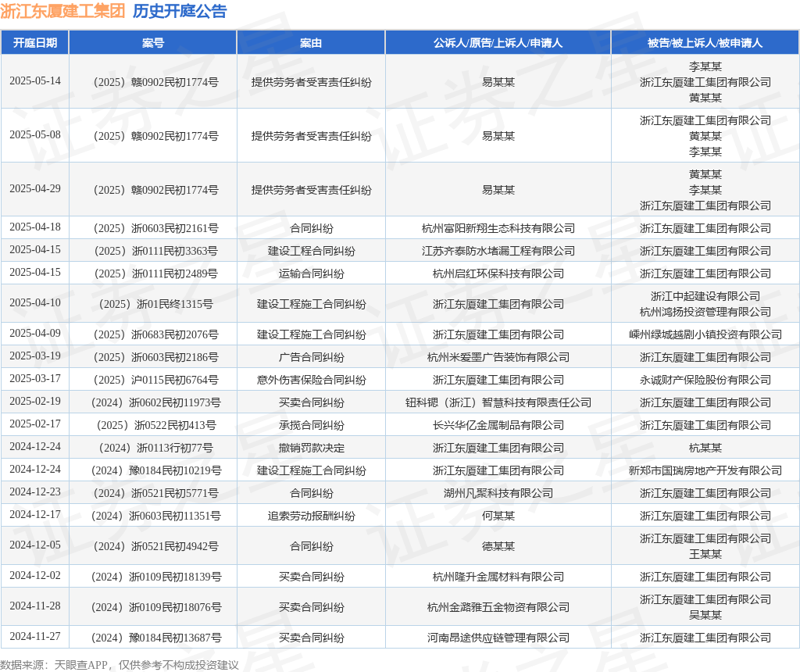Select the 开庭日期 column header
Screen dimensions: 800x672
click(x=34, y=43)
